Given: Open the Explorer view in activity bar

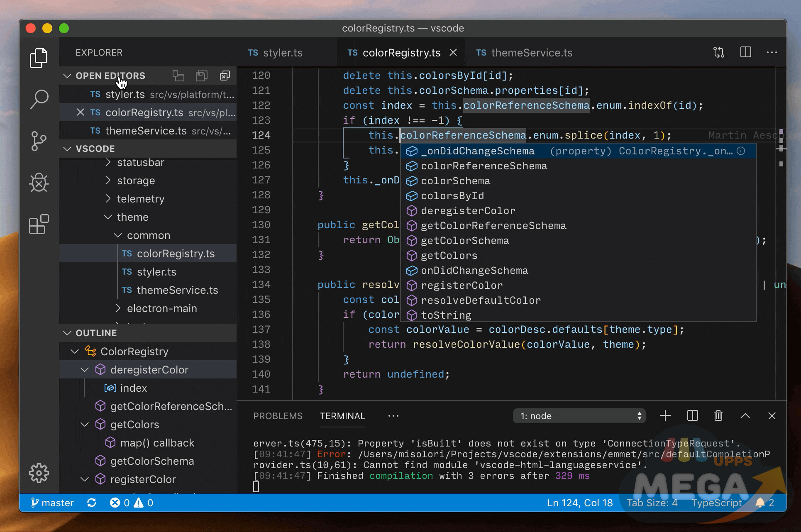Looking at the screenshot, I should coord(39,58).
